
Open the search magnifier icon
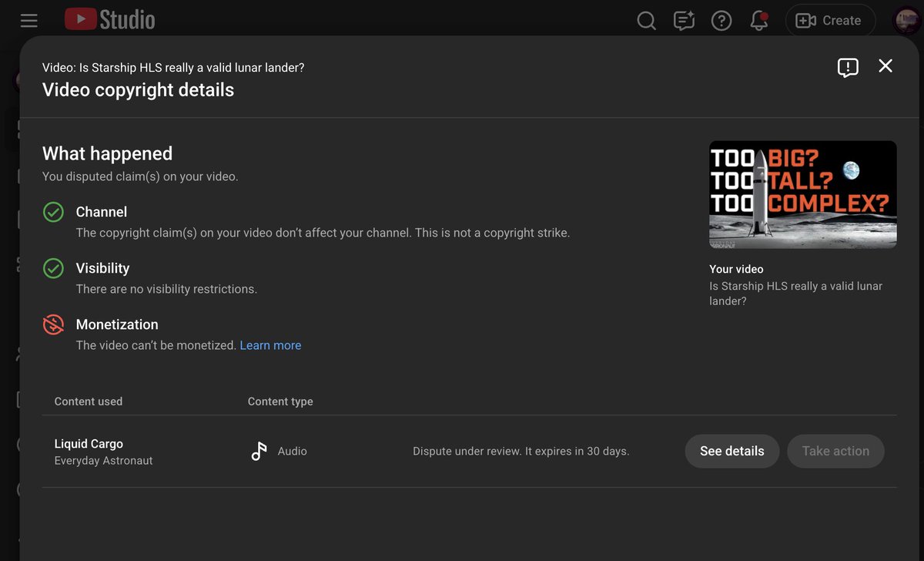[647, 21]
